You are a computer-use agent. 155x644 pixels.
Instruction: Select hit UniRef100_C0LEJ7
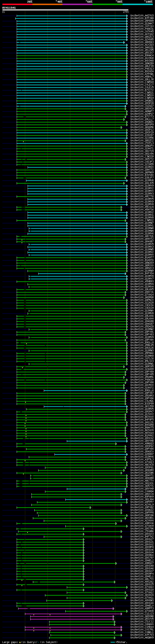142,85
